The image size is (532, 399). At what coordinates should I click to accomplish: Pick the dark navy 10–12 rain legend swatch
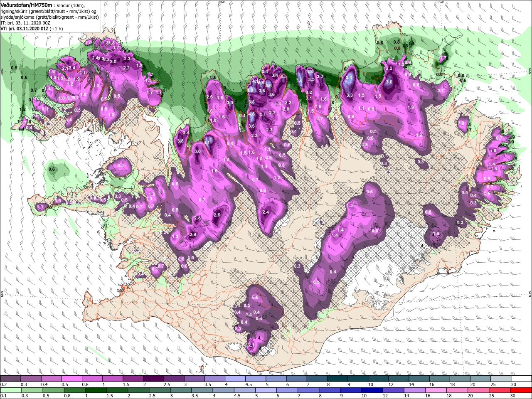point(372,390)
